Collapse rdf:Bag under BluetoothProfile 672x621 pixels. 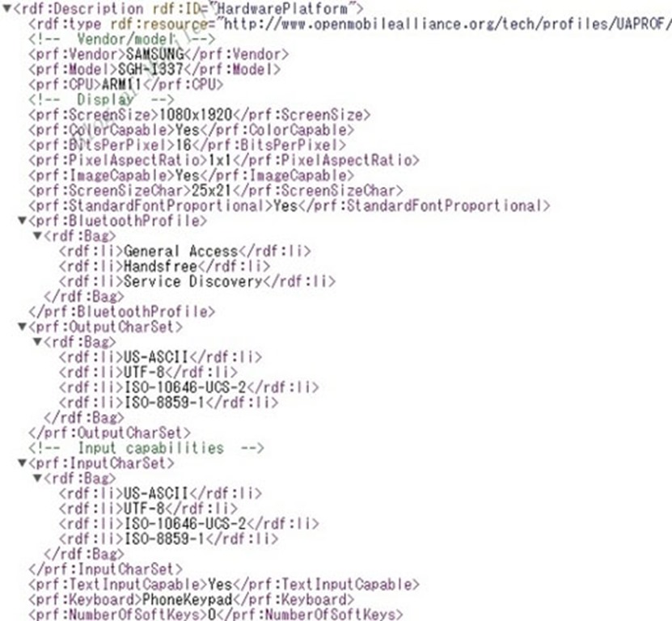click(38, 235)
